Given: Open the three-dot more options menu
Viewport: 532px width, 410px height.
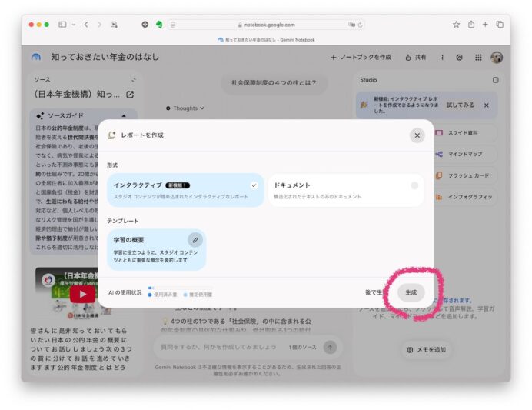Looking at the screenshot, I should [x=442, y=58].
